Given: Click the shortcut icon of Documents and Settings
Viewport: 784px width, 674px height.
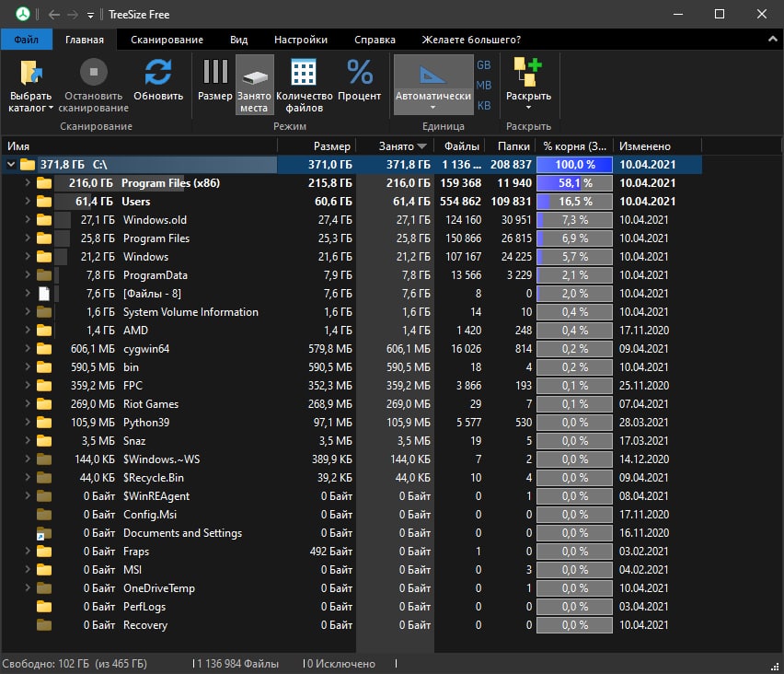Looking at the screenshot, I should click(x=44, y=533).
